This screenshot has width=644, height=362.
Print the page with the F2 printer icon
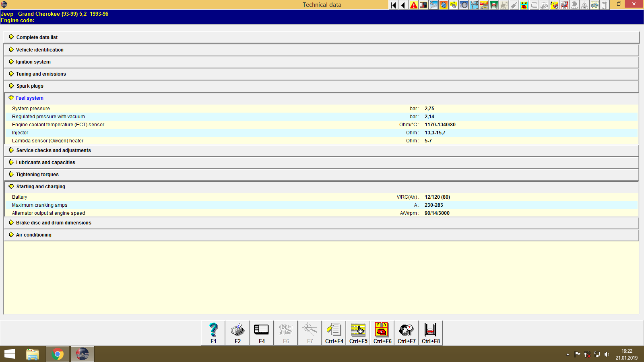click(237, 332)
